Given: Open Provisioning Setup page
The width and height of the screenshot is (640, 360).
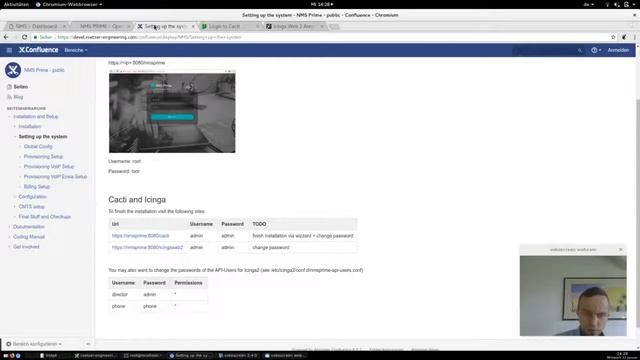Looking at the screenshot, I should pyautogui.click(x=43, y=157).
